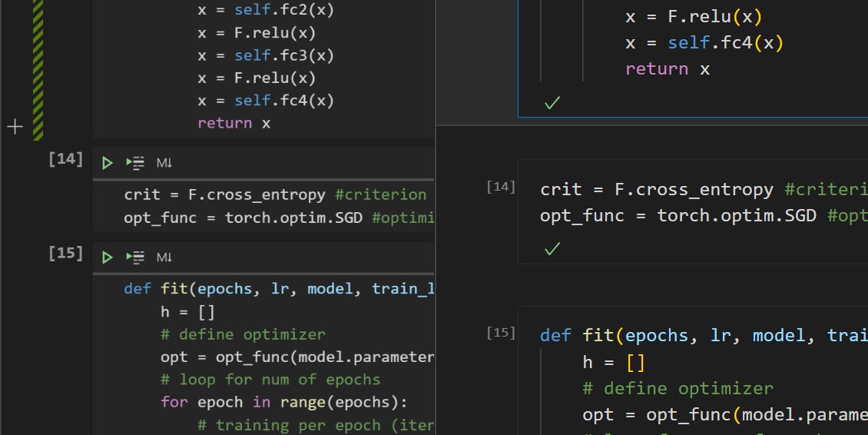
Task: Click 'opt_func = torch.optim.SGD' line in left pane
Action: (279, 217)
